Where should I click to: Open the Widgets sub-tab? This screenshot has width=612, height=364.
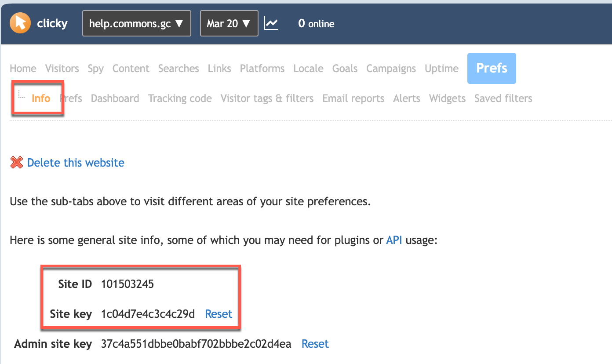click(447, 98)
